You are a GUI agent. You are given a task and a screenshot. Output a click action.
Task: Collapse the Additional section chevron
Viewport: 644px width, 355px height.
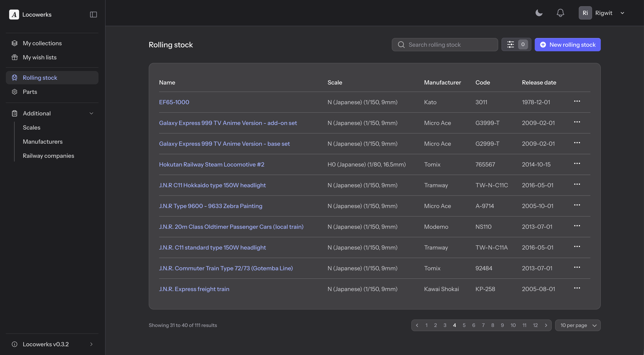(x=91, y=113)
